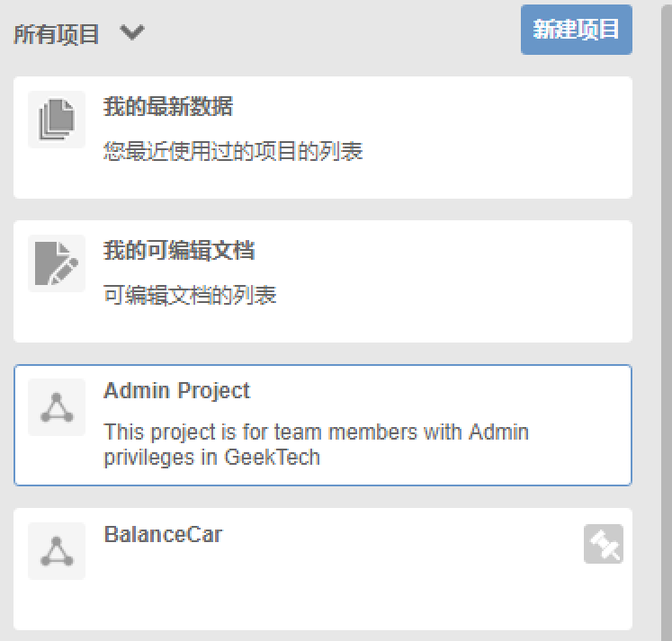
Task: Open the 所有项目 filter label
Action: pos(57,35)
